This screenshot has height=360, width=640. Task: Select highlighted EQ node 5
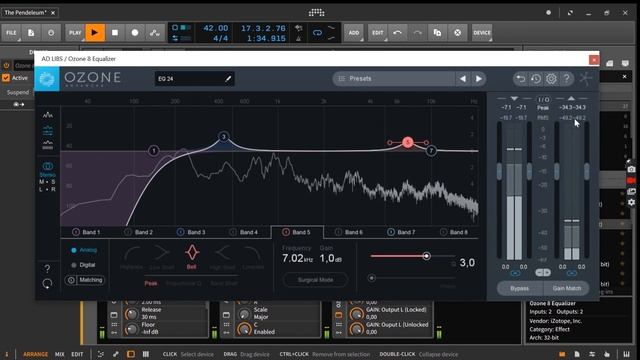[x=408, y=142]
